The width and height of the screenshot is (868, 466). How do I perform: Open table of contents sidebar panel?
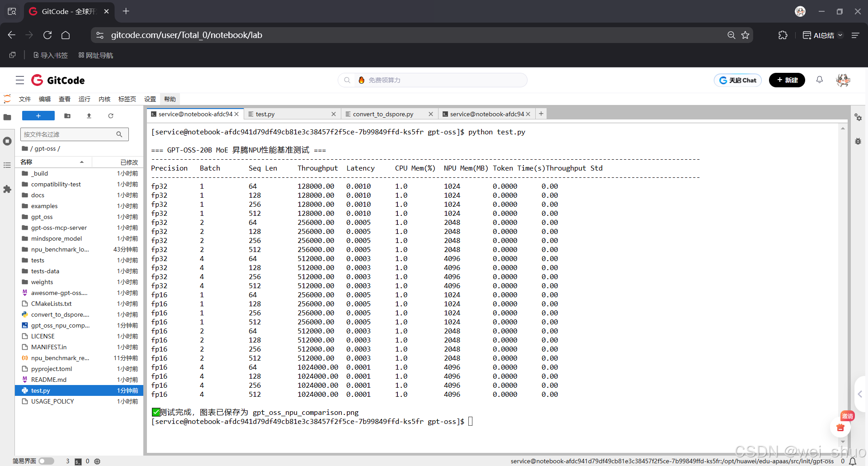7,165
